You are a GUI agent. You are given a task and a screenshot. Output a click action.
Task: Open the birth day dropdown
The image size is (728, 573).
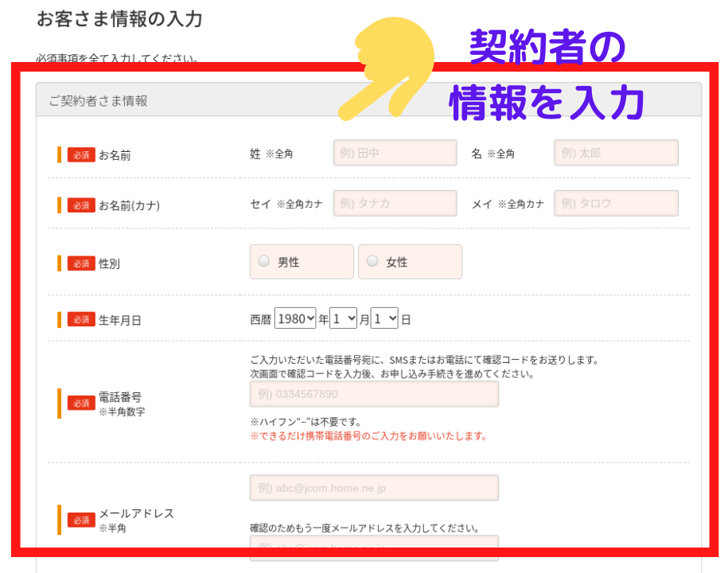[x=384, y=319]
